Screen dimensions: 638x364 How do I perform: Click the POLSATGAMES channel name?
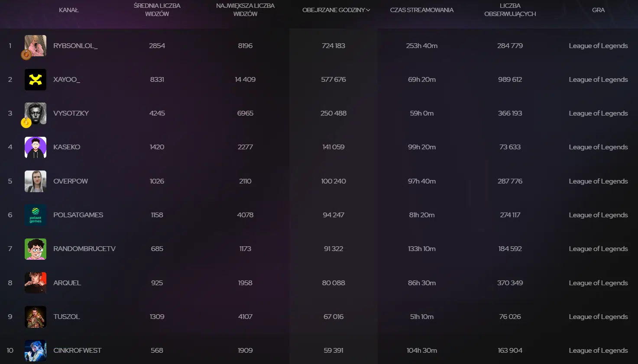pos(78,215)
